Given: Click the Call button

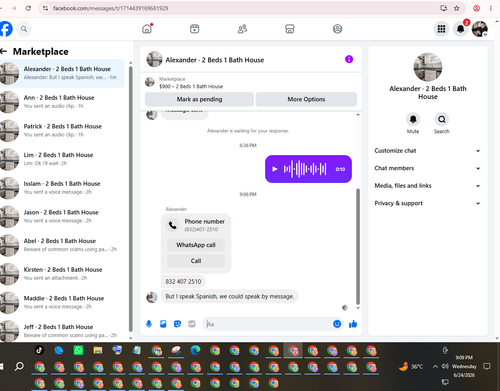Looking at the screenshot, I should 196,261.
